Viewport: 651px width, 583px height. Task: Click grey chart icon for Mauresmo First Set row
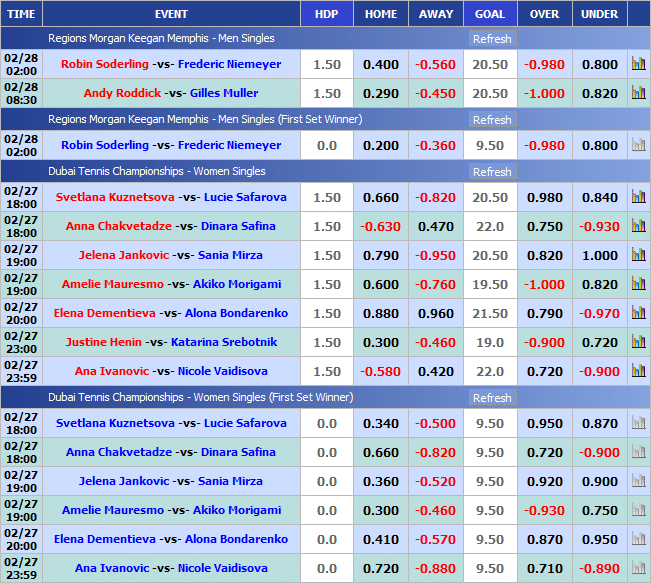pyautogui.click(x=638, y=510)
